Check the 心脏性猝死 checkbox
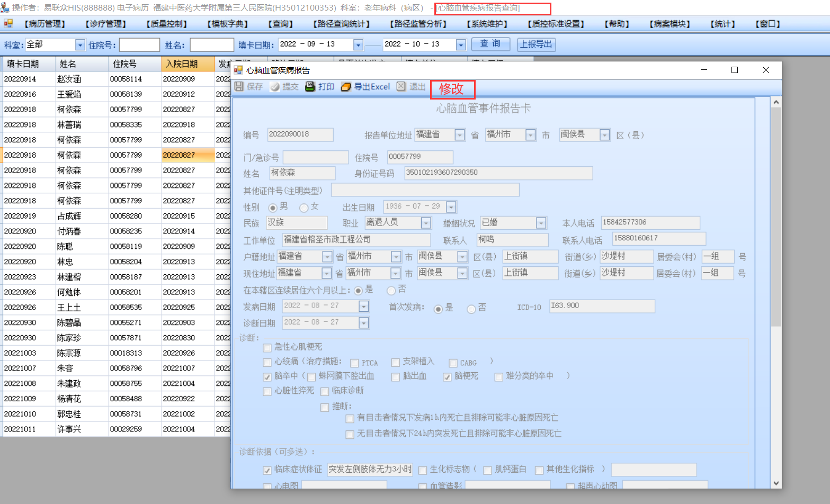This screenshot has height=504, width=830. [x=267, y=392]
